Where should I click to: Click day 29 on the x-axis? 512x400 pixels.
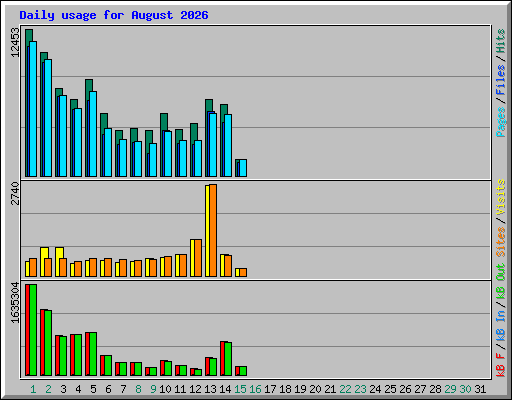pos(450,389)
